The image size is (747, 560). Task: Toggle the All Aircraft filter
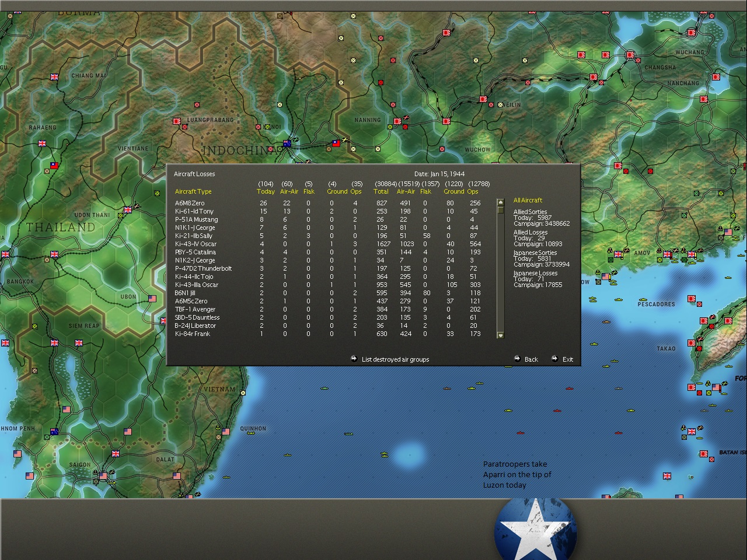tap(528, 200)
